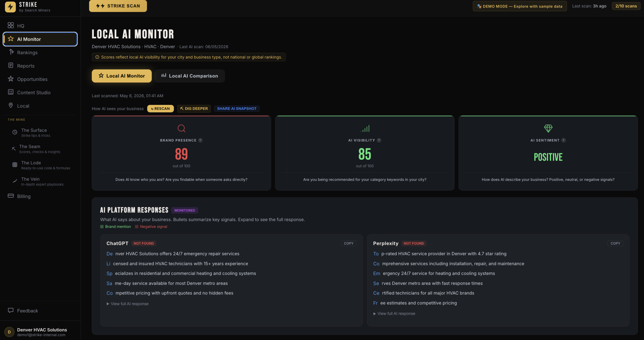Click AI Visibility help question mark
This screenshot has height=340, width=644.
click(x=379, y=140)
